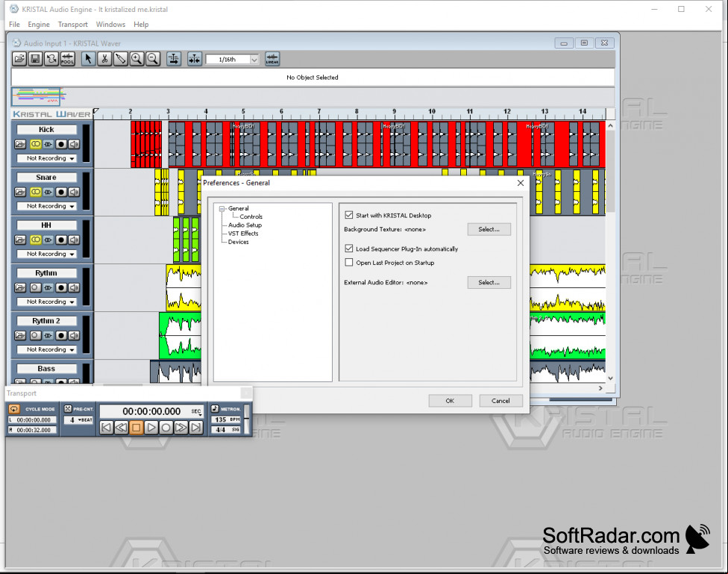This screenshot has height=574, width=728.
Task: Open Rythm 2 track Not Recording dropdown
Action: click(46, 350)
